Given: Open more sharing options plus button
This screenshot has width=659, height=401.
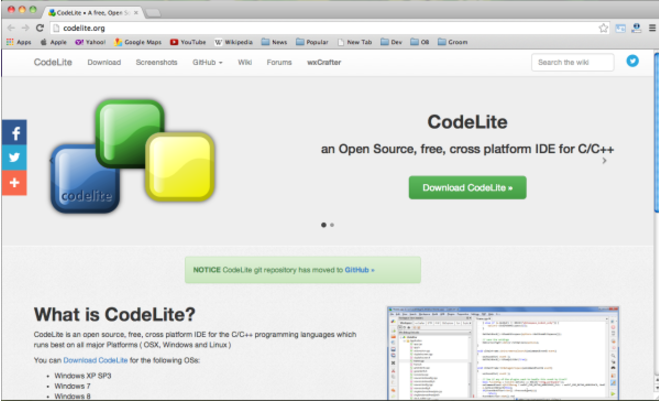Looking at the screenshot, I should [14, 183].
